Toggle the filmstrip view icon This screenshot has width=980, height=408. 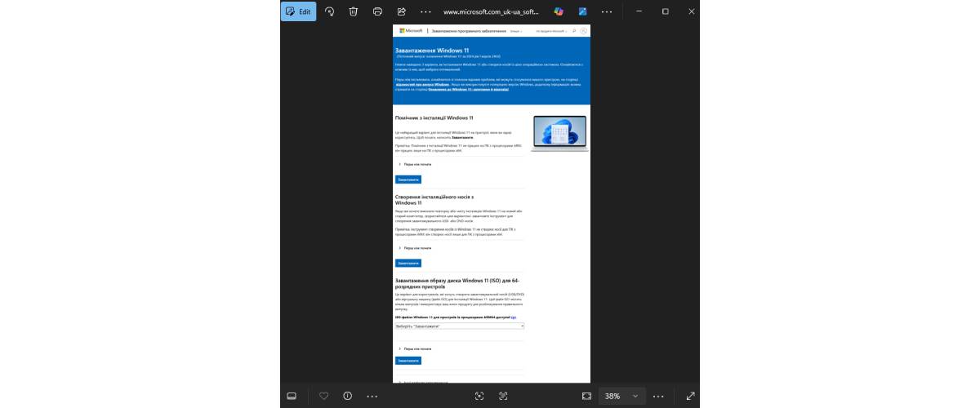[291, 396]
